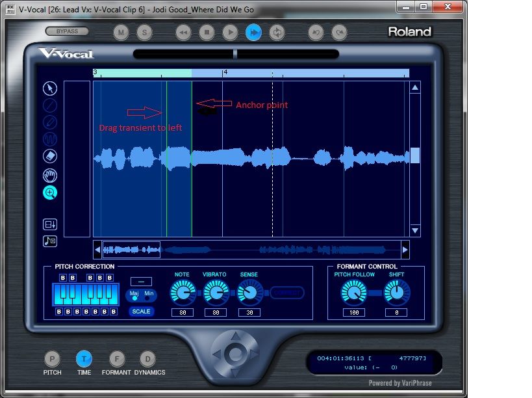Enable the S solo button
The image size is (532, 398).
click(144, 32)
